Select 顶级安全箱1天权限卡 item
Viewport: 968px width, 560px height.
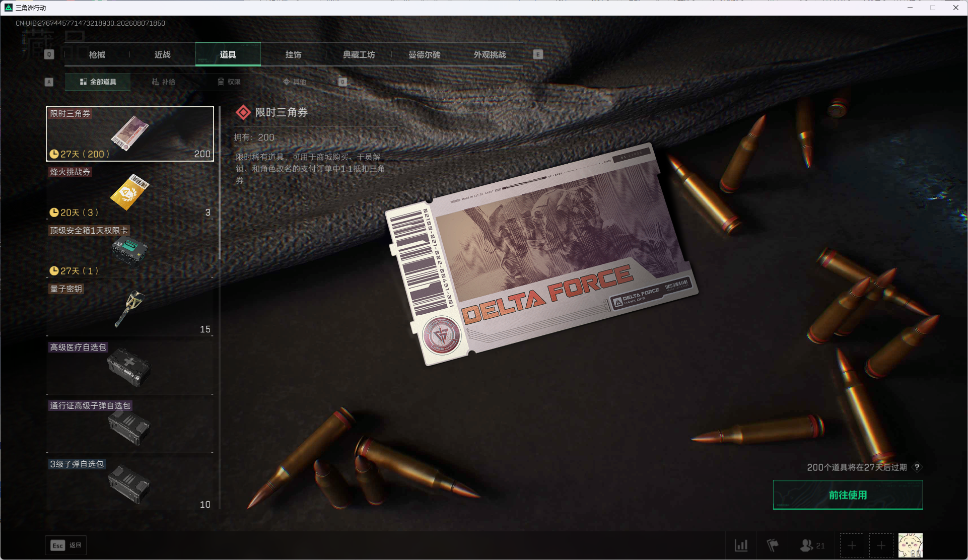pos(130,251)
